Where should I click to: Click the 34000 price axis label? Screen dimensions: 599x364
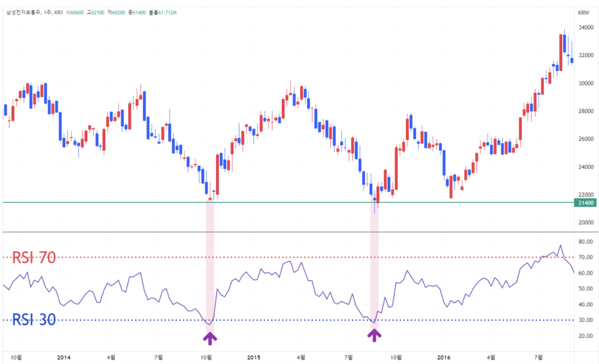[x=585, y=28]
